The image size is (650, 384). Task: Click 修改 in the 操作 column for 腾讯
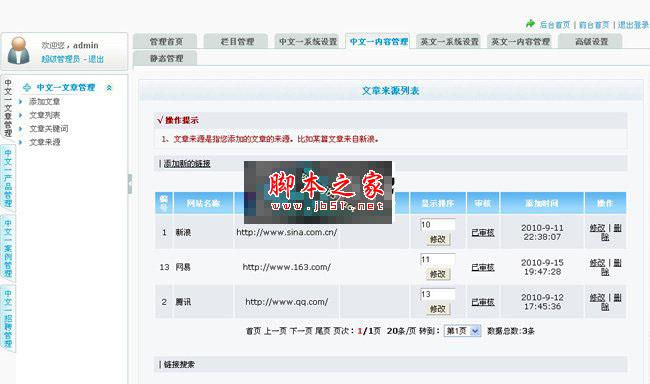pyautogui.click(x=597, y=298)
